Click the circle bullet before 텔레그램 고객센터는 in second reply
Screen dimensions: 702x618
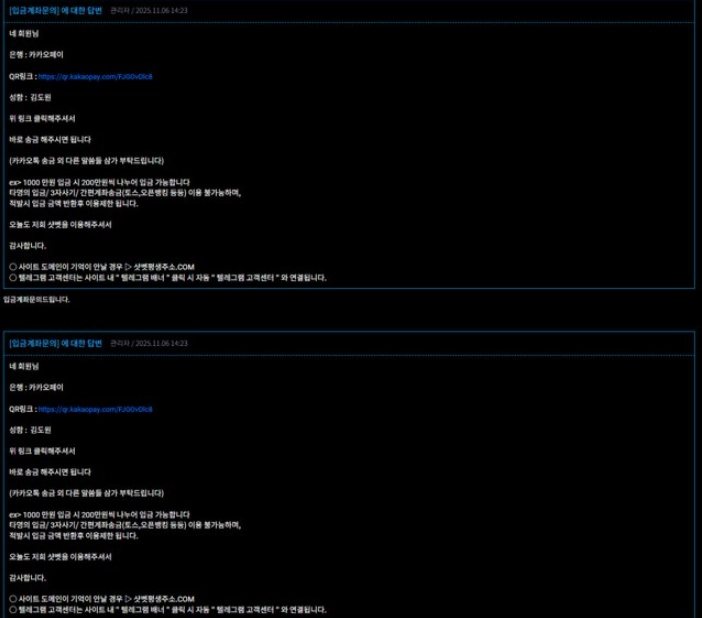click(12, 610)
